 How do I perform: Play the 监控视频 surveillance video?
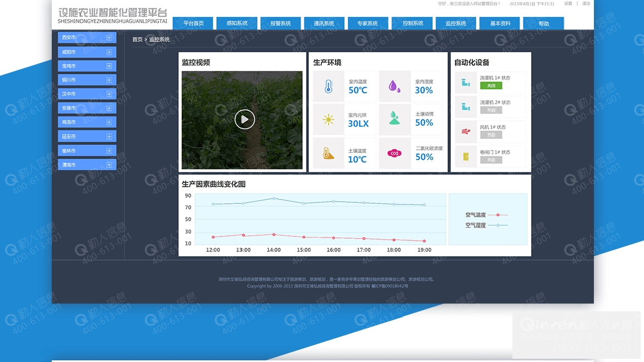coord(244,120)
